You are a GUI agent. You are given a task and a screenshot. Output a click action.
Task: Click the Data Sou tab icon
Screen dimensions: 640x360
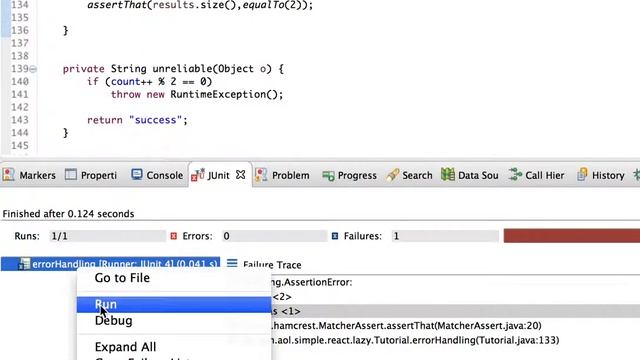(x=448, y=175)
